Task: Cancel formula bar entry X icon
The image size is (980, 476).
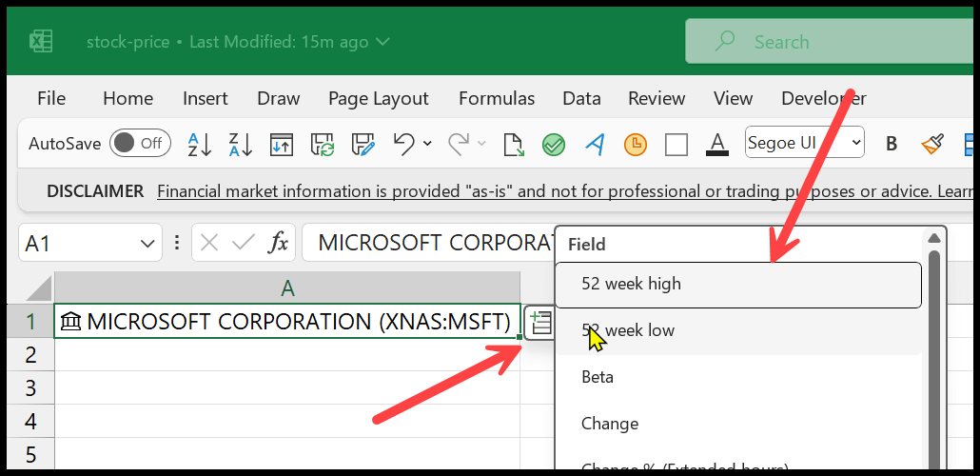Action: pos(208,243)
